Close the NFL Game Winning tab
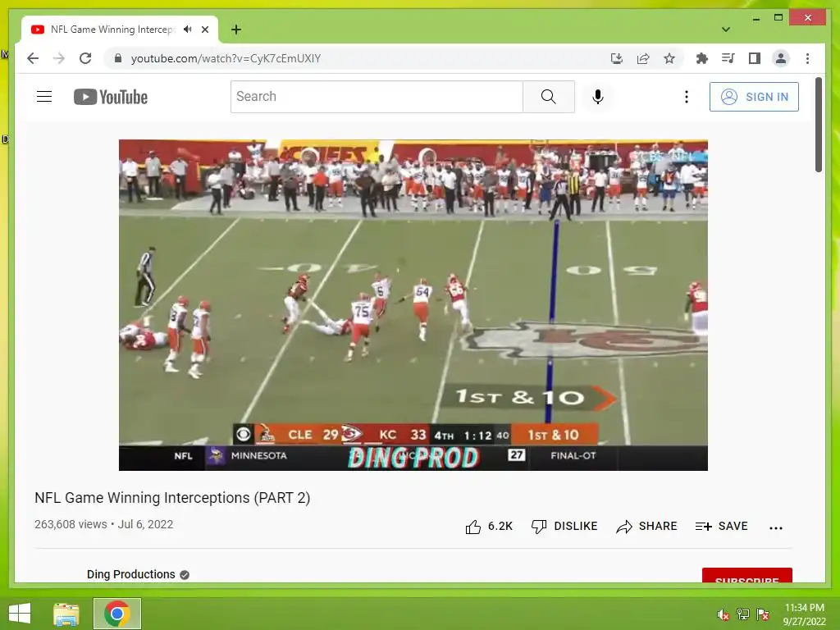Screen dimensions: 840x630 tap(204, 30)
